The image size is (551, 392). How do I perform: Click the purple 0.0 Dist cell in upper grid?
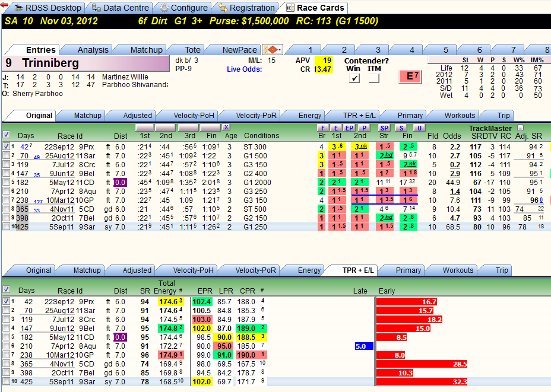tap(120, 183)
